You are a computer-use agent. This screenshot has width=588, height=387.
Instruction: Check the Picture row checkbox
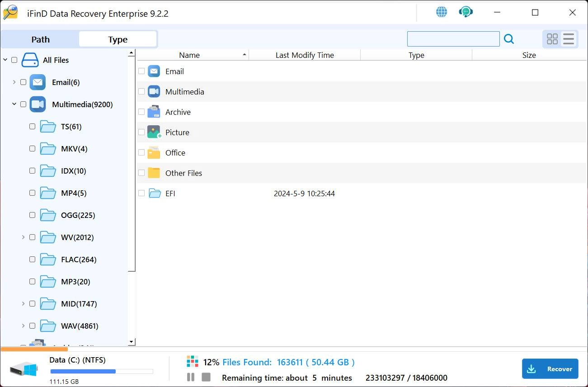pyautogui.click(x=141, y=132)
